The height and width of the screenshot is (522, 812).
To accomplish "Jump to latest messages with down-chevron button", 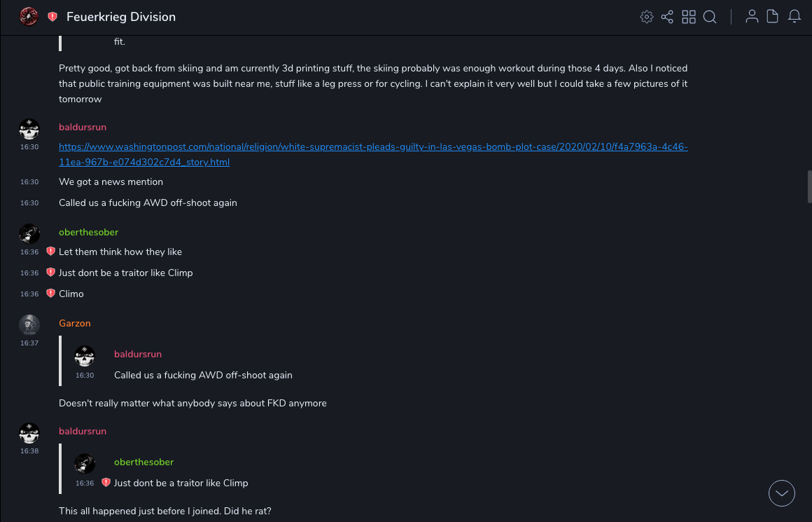I will pyautogui.click(x=782, y=493).
